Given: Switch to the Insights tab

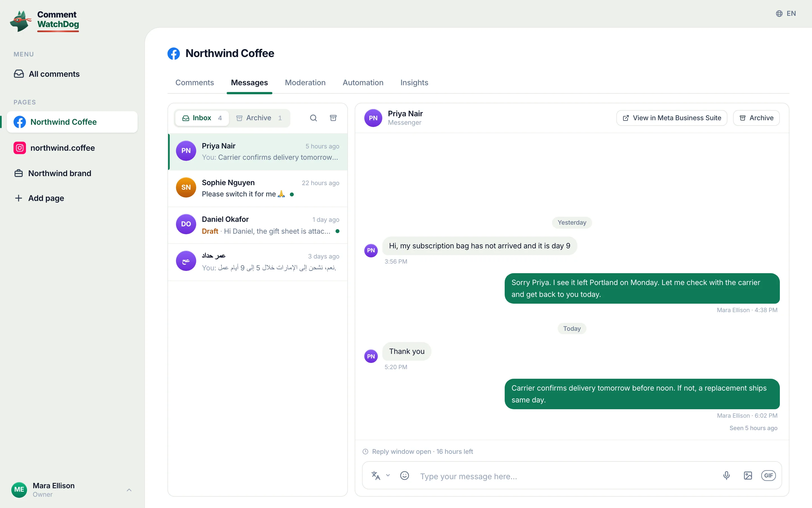Looking at the screenshot, I should (414, 83).
